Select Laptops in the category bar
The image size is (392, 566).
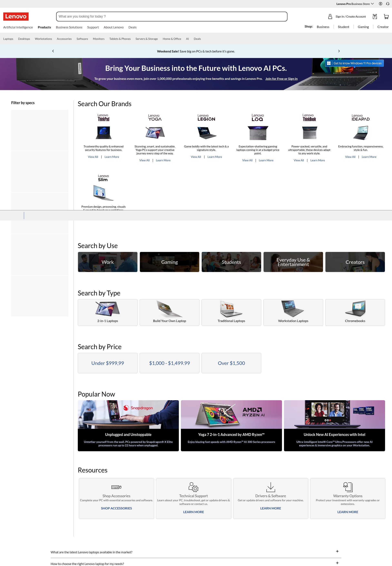click(x=8, y=39)
